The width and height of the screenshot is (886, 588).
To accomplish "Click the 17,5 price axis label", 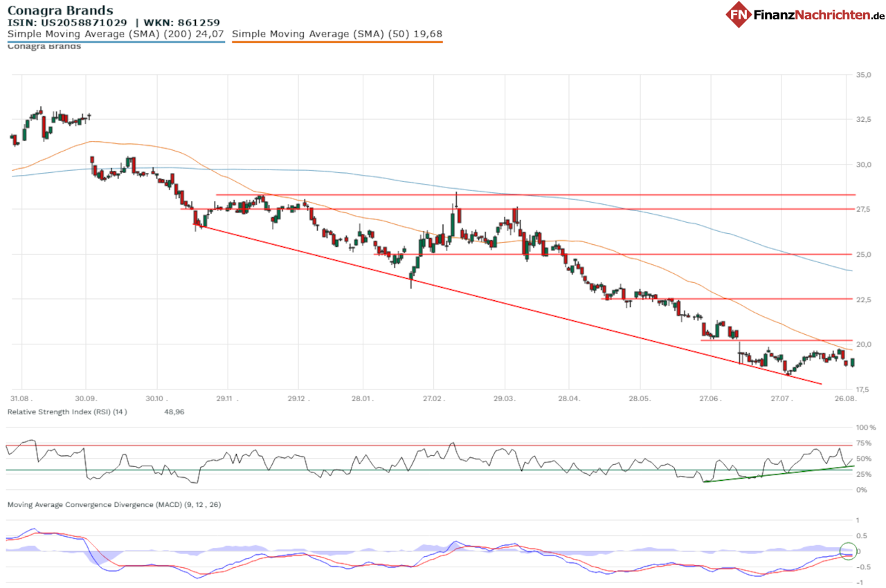I will tap(862, 389).
